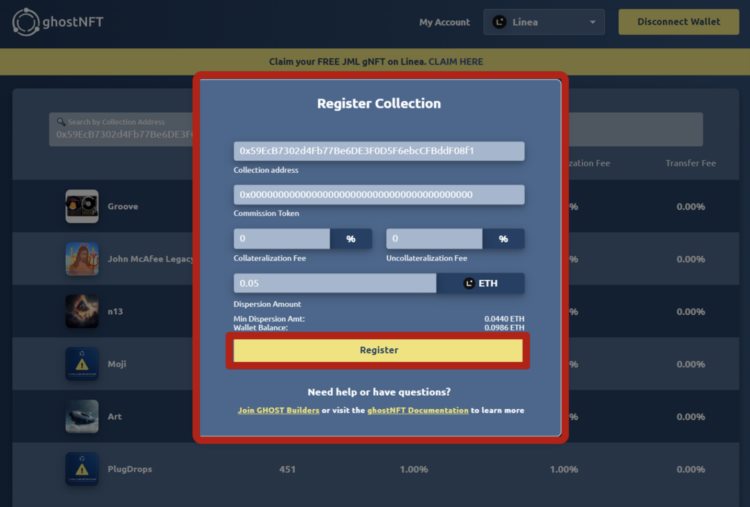This screenshot has width=750, height=507.
Task: Click the Moji collection icon
Action: point(82,364)
